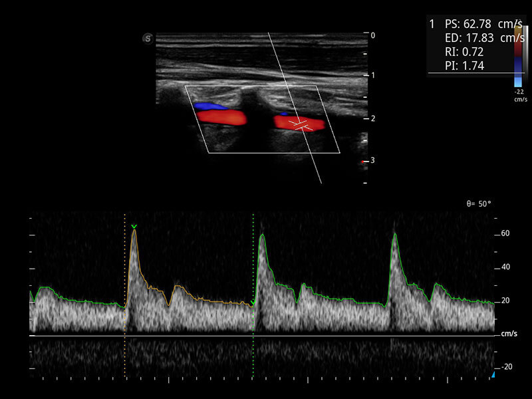Select the RI 0.72 result line

click(x=460, y=51)
